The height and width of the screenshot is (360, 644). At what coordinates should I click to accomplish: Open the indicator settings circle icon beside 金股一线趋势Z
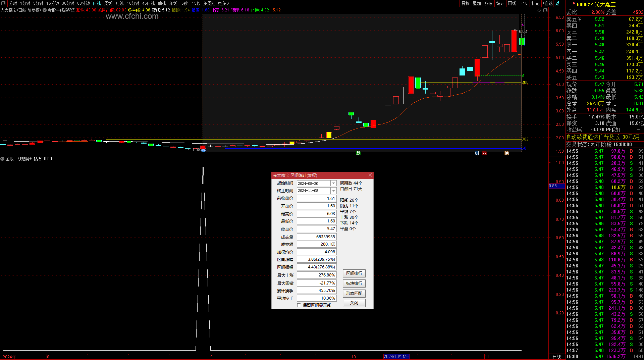pos(45,10)
